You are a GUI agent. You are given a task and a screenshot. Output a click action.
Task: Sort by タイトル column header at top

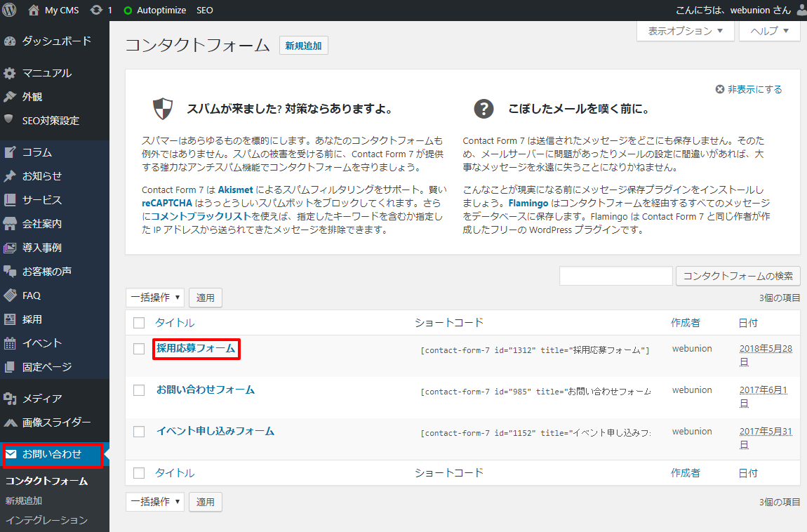point(175,323)
